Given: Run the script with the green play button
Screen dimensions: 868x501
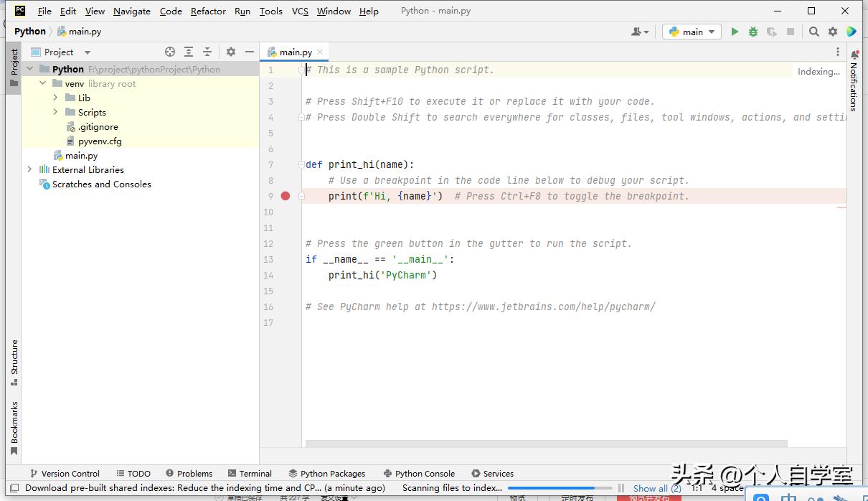Looking at the screenshot, I should click(735, 32).
